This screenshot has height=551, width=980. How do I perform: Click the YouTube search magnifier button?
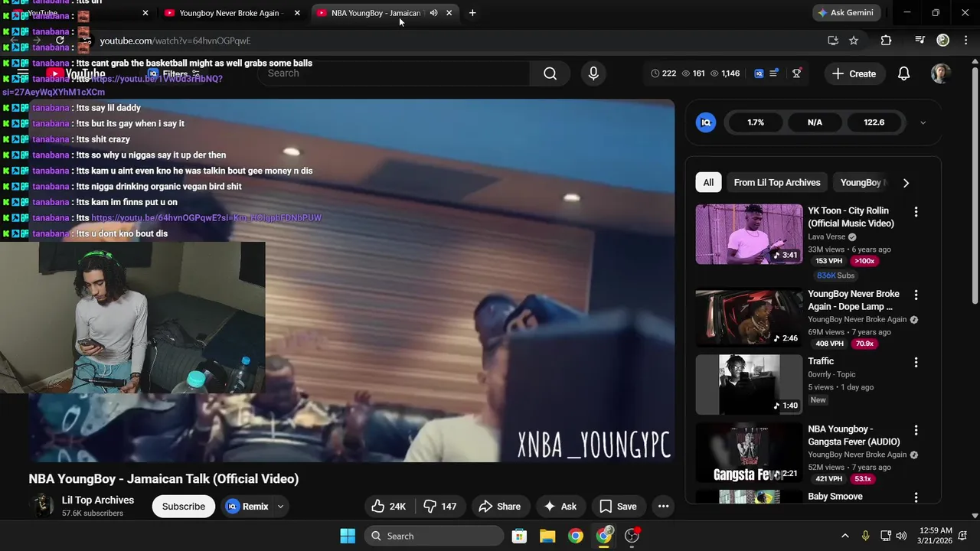(x=550, y=73)
